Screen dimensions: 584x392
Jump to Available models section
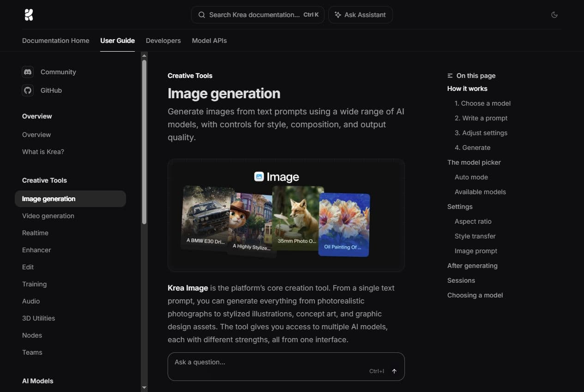pyautogui.click(x=480, y=192)
